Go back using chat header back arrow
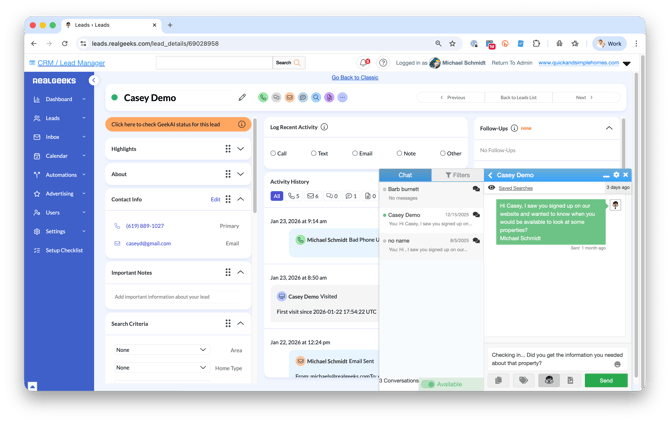The height and width of the screenshot is (423, 670). pos(491,175)
